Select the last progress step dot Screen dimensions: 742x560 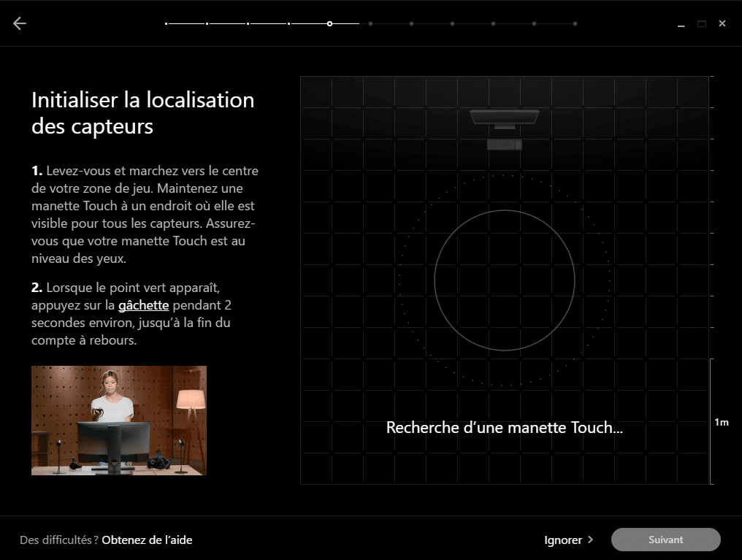(575, 24)
